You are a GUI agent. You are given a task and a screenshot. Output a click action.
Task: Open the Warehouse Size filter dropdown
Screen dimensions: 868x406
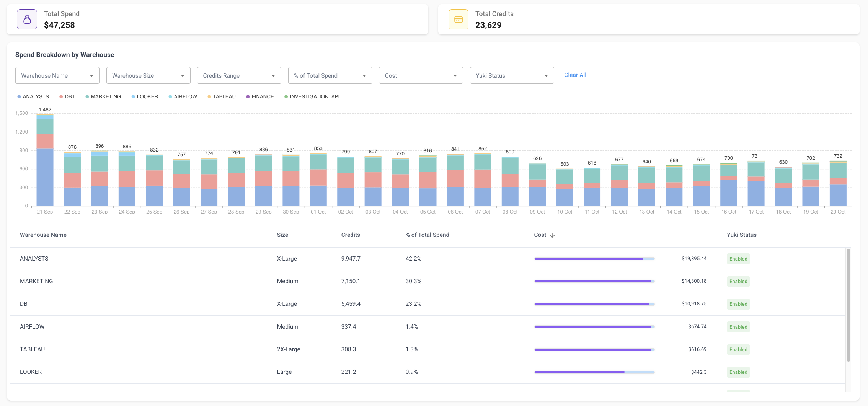[x=148, y=75]
